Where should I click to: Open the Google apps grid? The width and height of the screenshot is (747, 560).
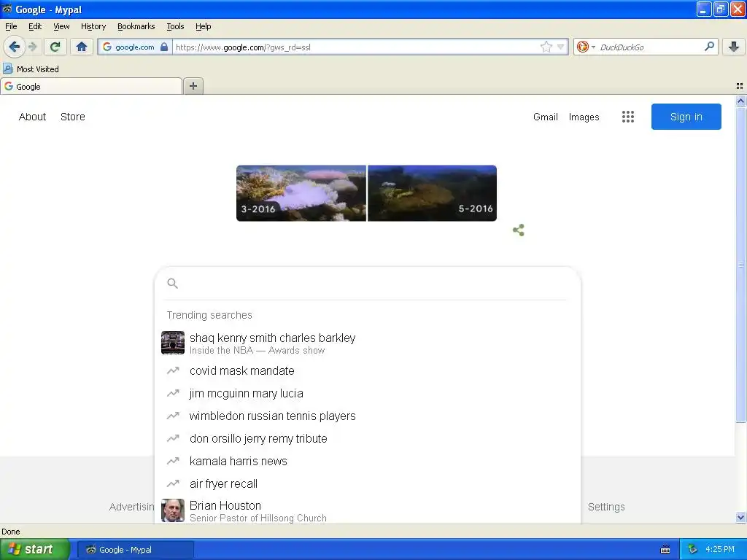pos(628,117)
